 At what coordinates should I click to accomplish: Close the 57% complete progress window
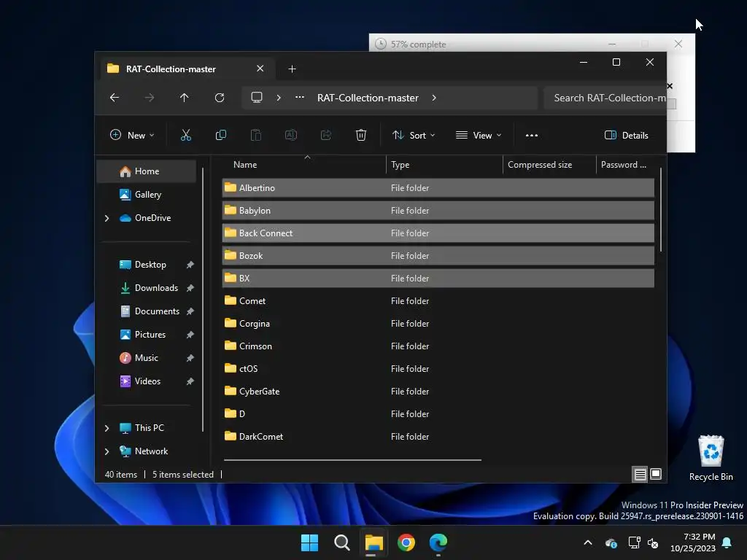[x=678, y=44]
